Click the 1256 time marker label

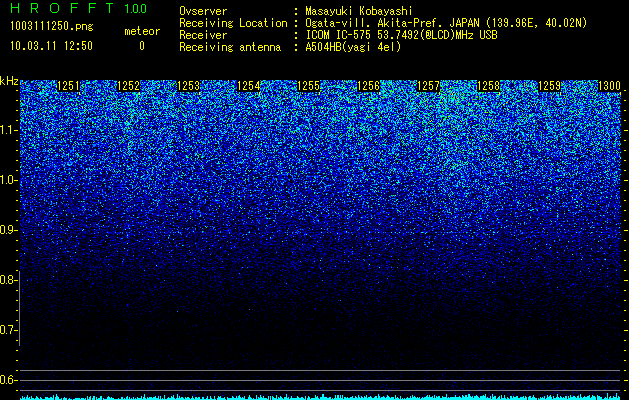(x=369, y=86)
